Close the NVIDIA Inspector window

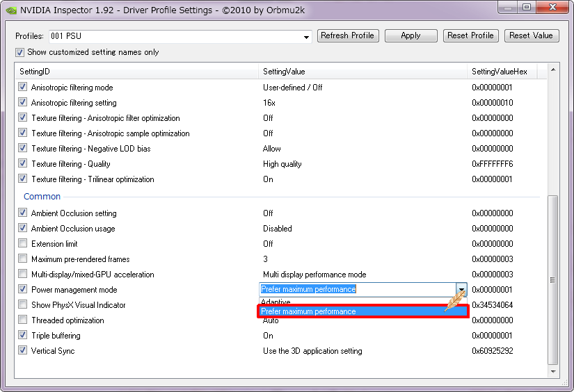coord(552,7)
